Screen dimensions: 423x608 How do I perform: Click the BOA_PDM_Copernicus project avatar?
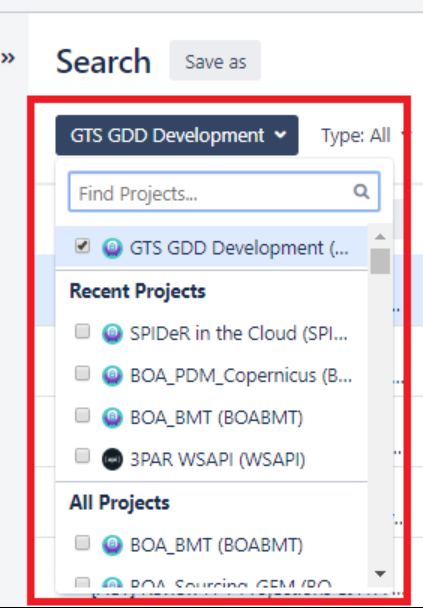coord(112,375)
